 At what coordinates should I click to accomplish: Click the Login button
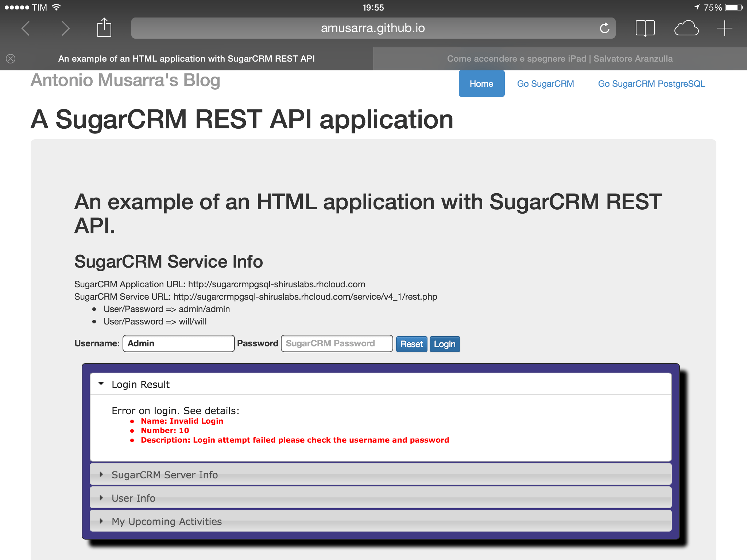tap(445, 344)
